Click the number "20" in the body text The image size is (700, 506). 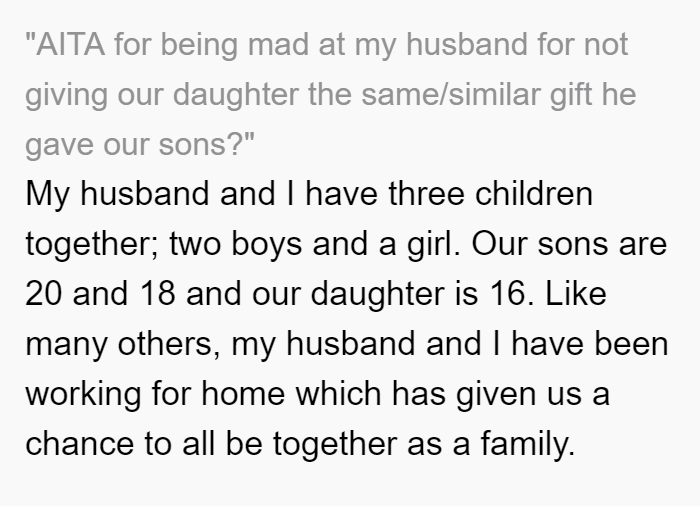click(43, 293)
